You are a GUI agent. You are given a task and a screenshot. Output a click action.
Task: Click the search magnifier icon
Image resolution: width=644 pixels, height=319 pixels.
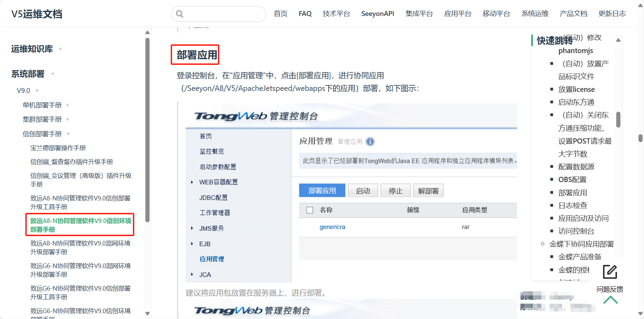(x=179, y=14)
